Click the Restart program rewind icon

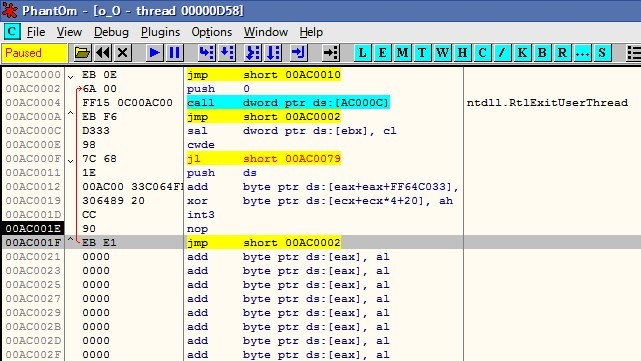[x=103, y=53]
